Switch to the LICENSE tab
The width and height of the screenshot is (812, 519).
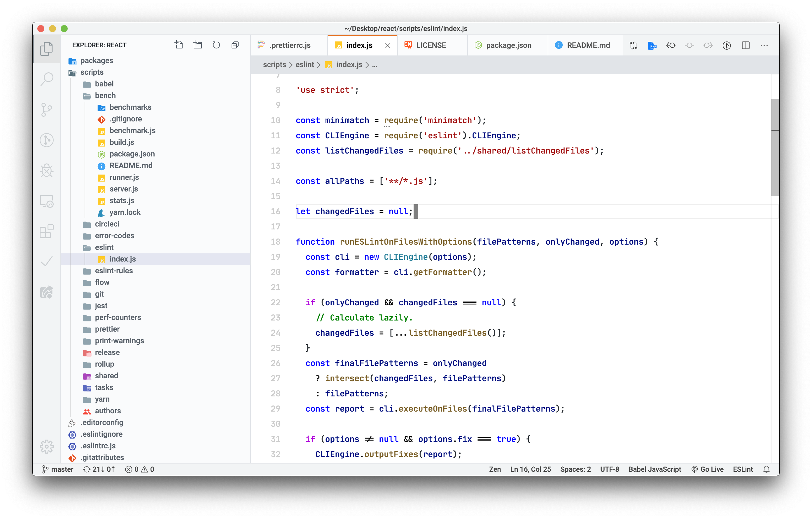[x=430, y=45]
